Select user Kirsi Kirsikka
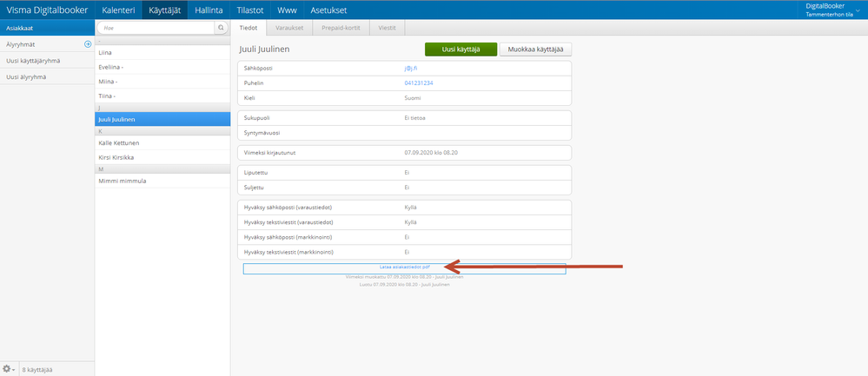868x376 pixels. (x=162, y=157)
